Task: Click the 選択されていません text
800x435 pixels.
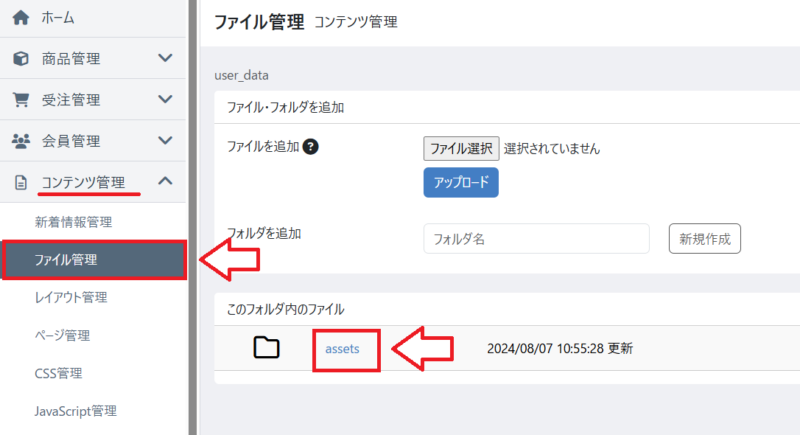Action: (552, 148)
